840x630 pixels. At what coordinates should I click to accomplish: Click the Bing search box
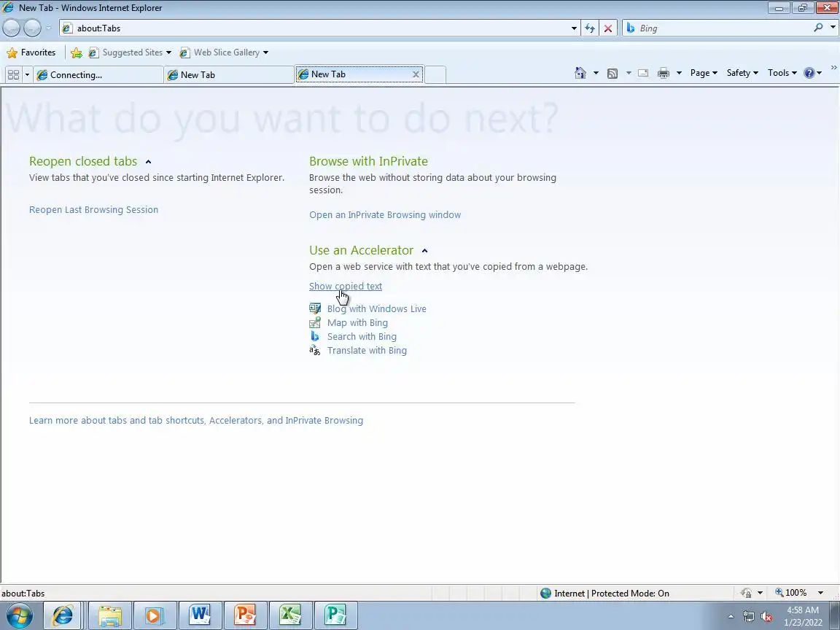point(717,28)
